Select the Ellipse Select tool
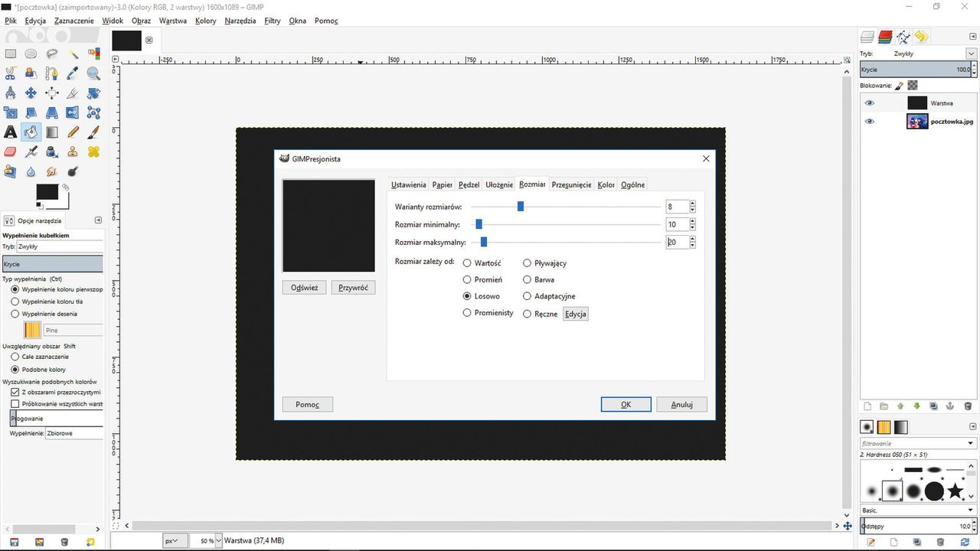The height and width of the screenshot is (551, 980). (x=31, y=54)
